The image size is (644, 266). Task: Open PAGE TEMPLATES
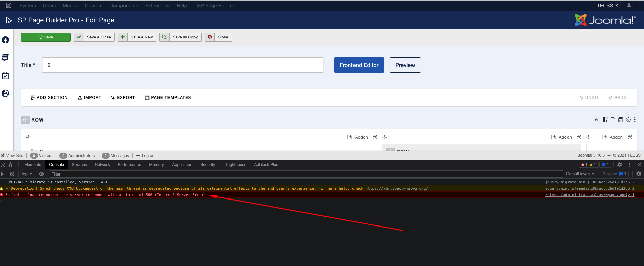tap(168, 98)
